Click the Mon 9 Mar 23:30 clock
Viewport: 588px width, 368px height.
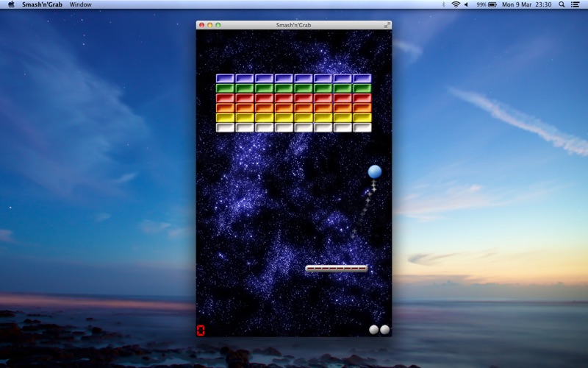[x=526, y=4]
